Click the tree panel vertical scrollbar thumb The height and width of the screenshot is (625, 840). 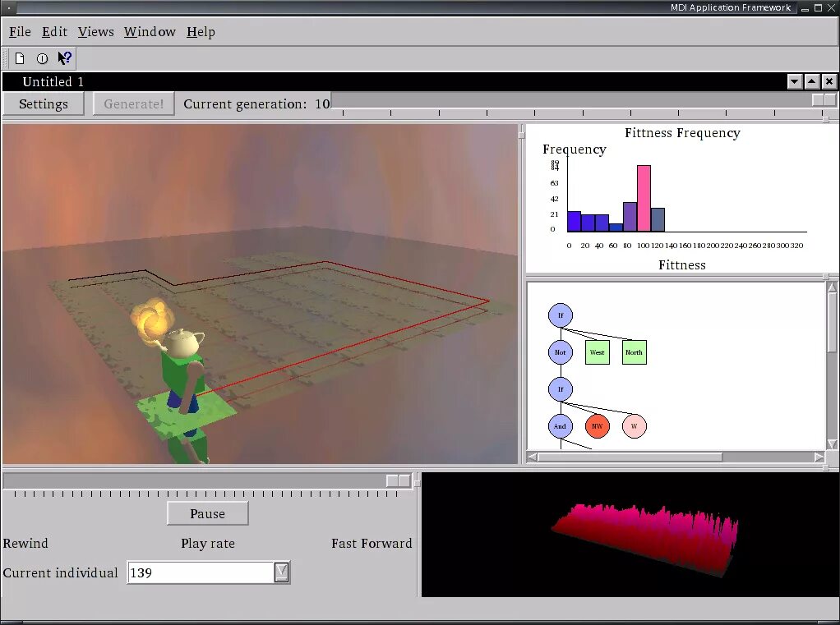832,323
